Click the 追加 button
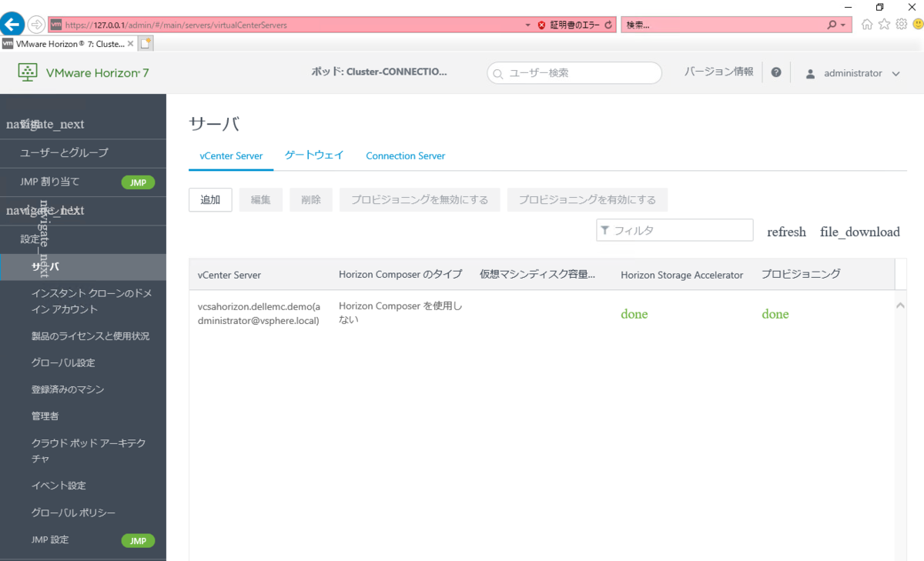Viewport: 924px width, 561px height. [210, 199]
